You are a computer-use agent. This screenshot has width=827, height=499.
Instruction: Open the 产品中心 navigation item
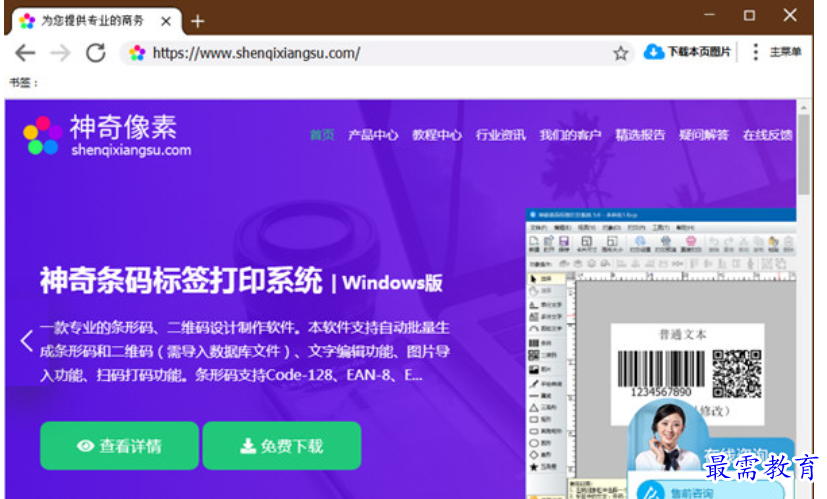tap(373, 135)
